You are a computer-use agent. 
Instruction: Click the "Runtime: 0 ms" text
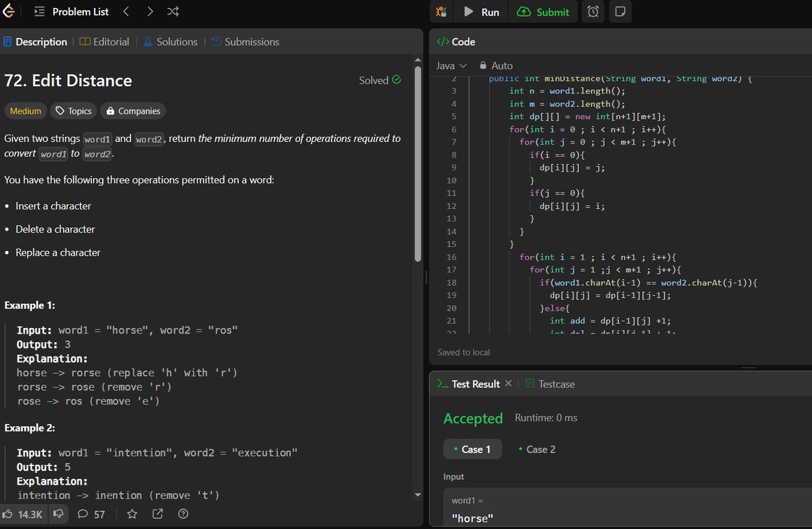click(x=546, y=418)
